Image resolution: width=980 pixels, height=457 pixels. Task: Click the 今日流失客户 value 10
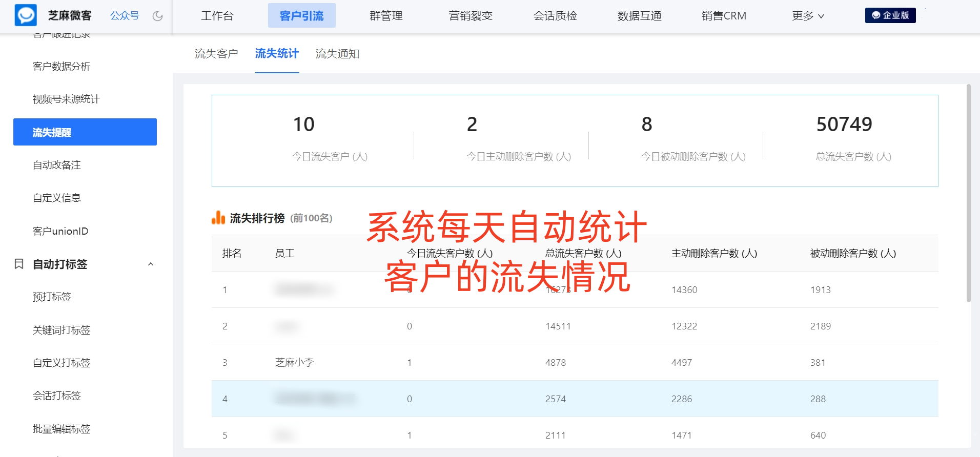[303, 124]
